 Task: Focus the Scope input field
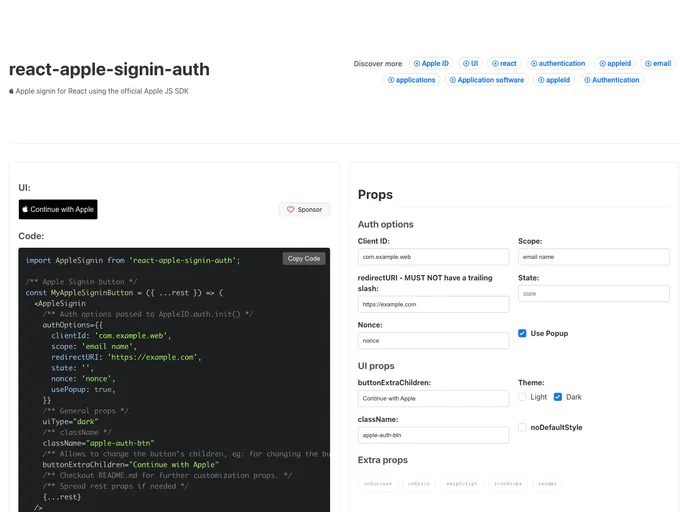point(594,257)
